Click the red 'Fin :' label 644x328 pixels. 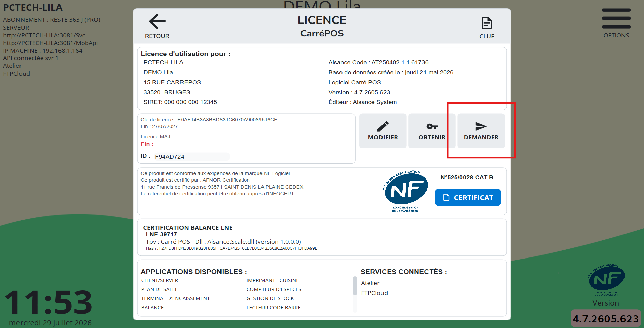147,144
